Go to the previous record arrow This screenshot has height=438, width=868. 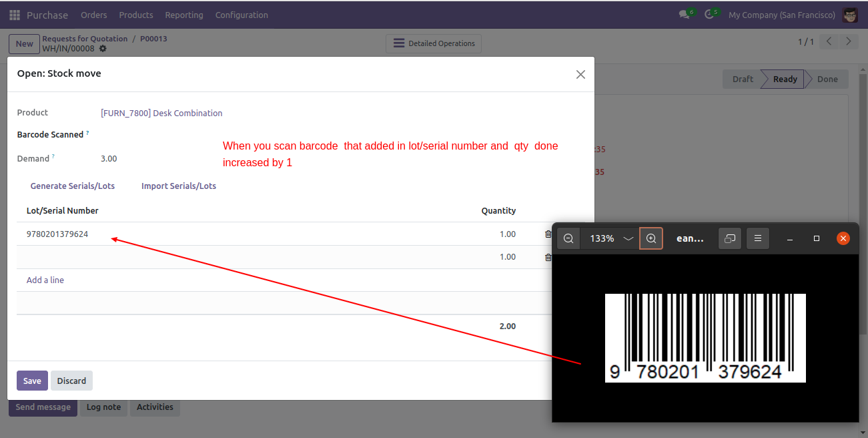pyautogui.click(x=829, y=41)
